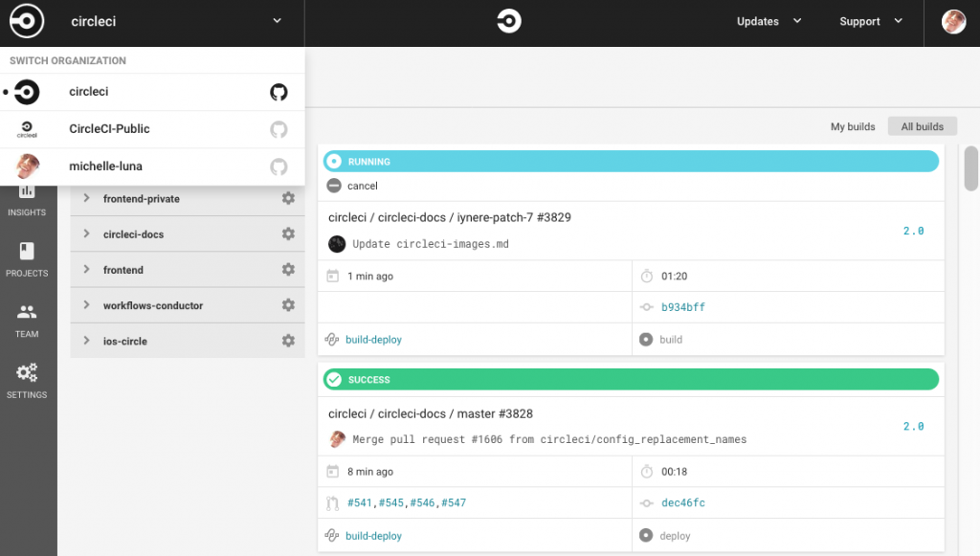This screenshot has height=556, width=980.
Task: Open the Updates menu
Action: tap(768, 21)
